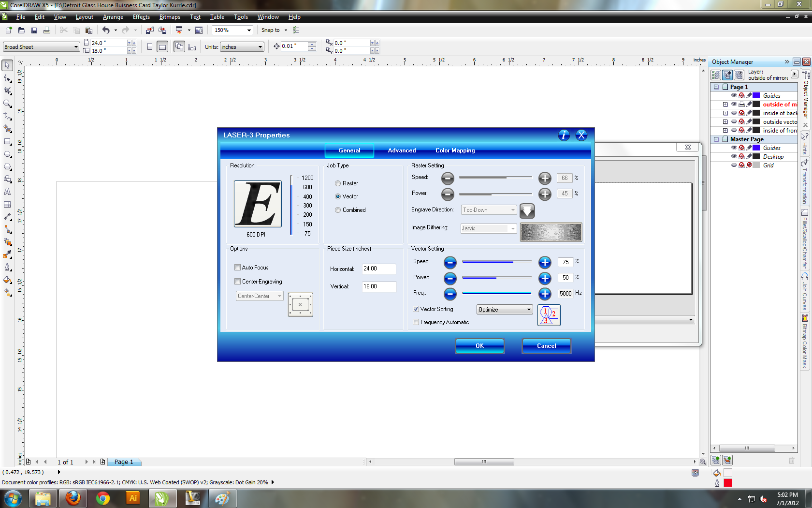The width and height of the screenshot is (812, 508).
Task: Select the Rectangle tool in toolbox
Action: tap(7, 142)
